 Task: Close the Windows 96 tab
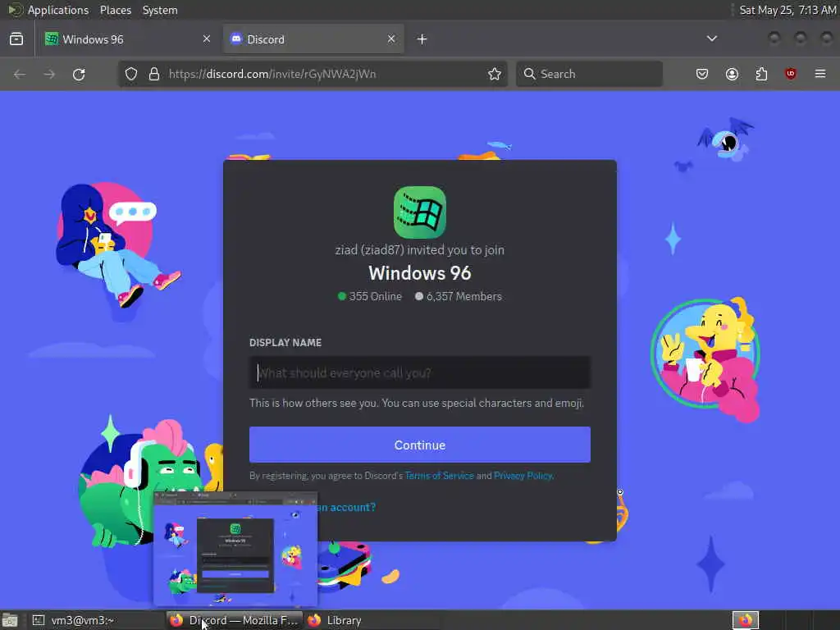click(207, 39)
